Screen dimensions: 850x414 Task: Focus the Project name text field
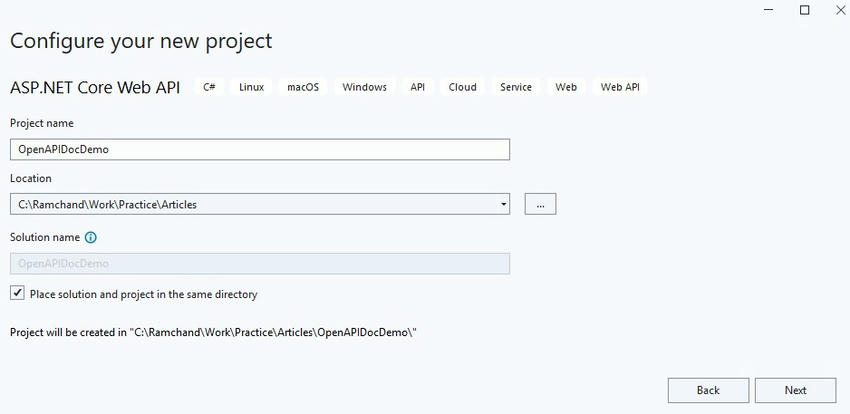260,150
